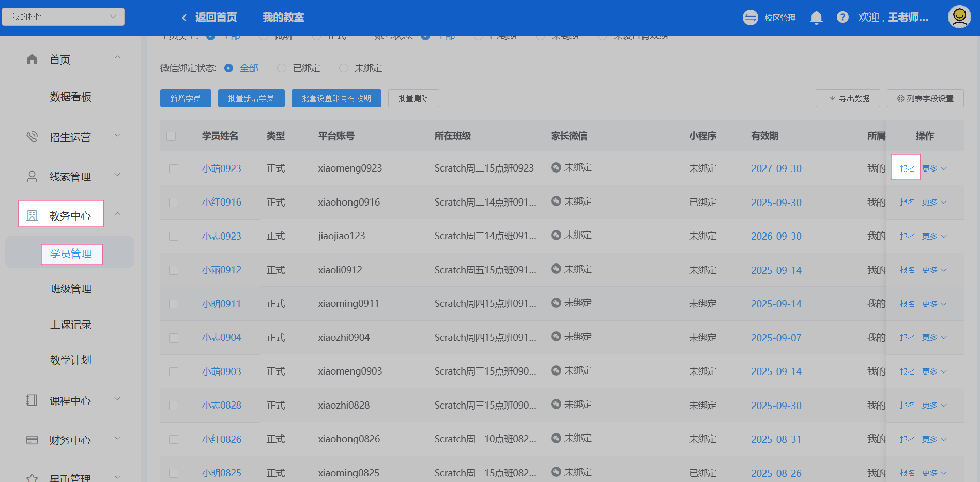Tick the checkbox for student 小红0916

coord(174,203)
